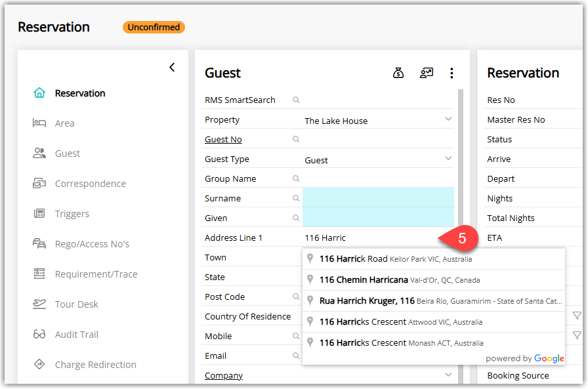Open the three-dot menu in Guest panel

click(451, 73)
